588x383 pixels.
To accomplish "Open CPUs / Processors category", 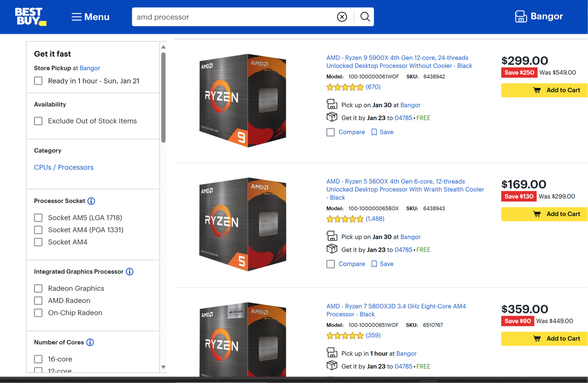I will click(64, 167).
